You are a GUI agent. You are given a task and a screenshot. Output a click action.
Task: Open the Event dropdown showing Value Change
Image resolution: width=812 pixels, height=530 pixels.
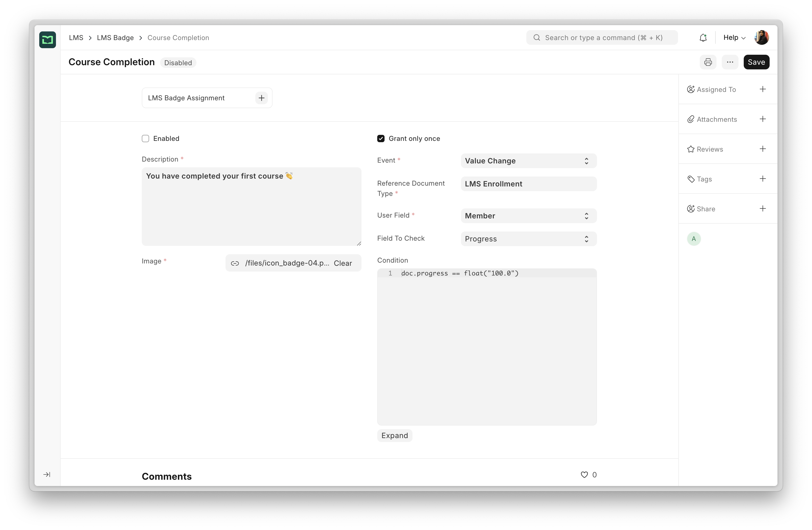(528, 161)
